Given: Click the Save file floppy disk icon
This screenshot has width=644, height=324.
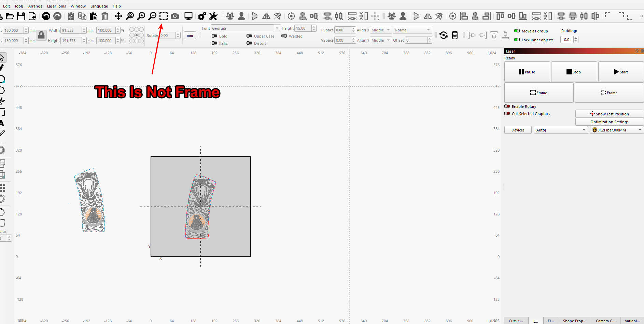Looking at the screenshot, I should [21, 16].
